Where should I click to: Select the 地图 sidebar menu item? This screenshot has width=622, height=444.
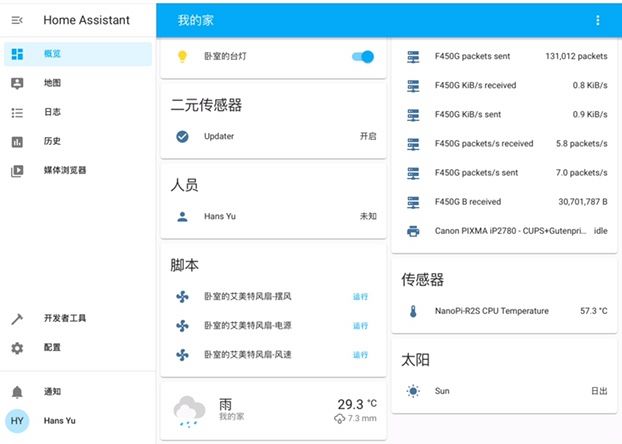pyautogui.click(x=78, y=83)
